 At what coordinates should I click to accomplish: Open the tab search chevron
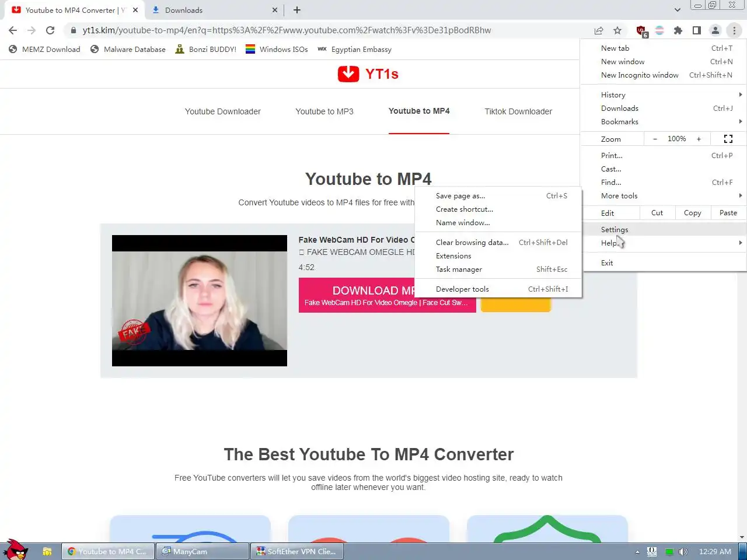[x=677, y=10]
